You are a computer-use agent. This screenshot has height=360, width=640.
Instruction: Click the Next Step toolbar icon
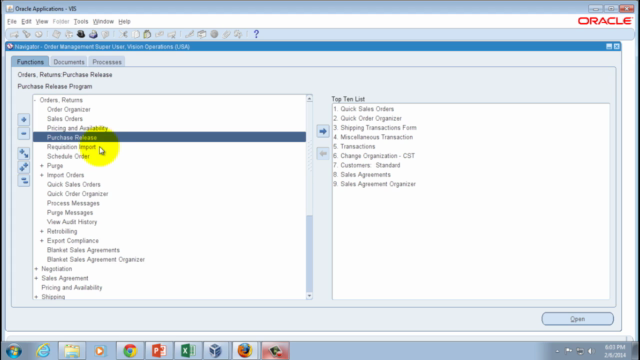point(69,34)
